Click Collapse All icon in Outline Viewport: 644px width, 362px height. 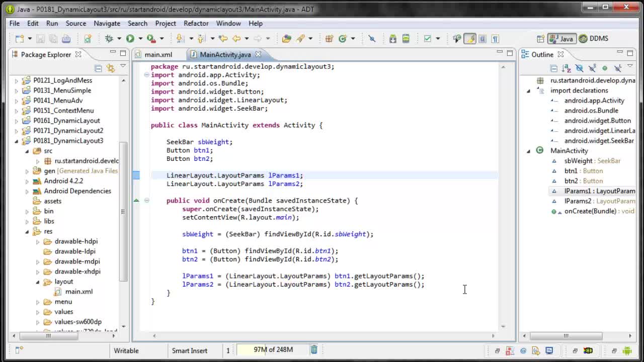pyautogui.click(x=553, y=68)
